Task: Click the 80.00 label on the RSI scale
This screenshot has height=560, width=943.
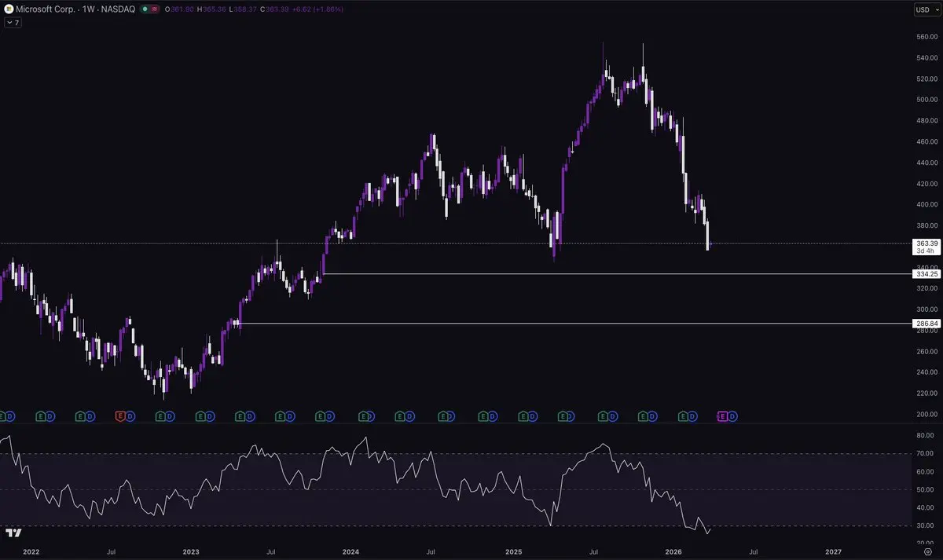Action: (926, 435)
